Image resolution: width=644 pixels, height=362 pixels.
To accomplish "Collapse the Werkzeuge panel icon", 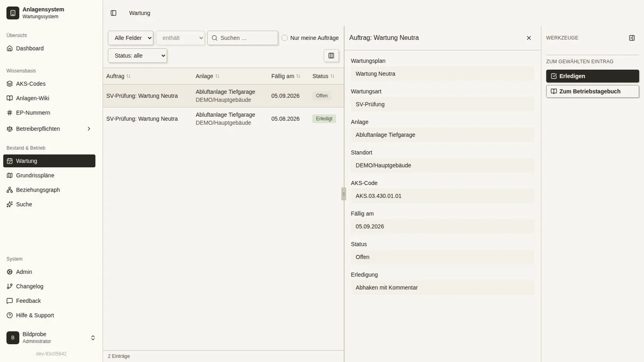I will [632, 38].
